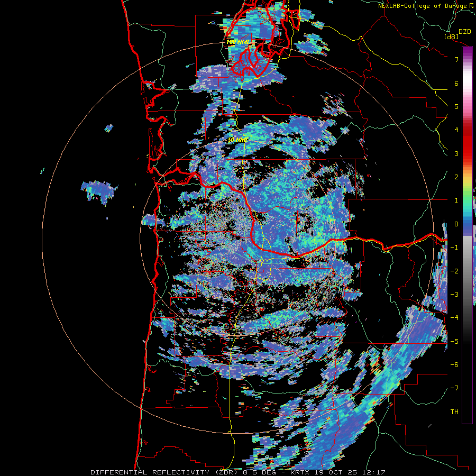Click the [dB] units label
476x476 pixels.
click(452, 36)
